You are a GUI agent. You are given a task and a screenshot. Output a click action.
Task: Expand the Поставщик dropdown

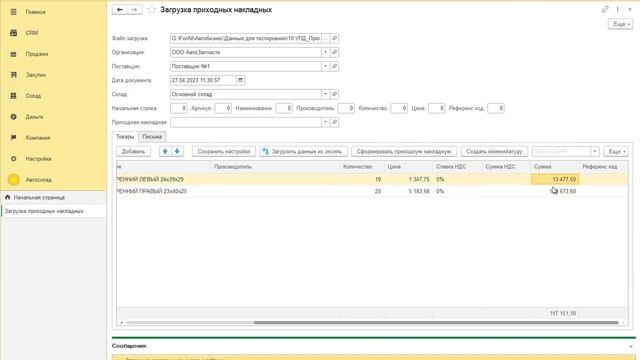pyautogui.click(x=325, y=66)
